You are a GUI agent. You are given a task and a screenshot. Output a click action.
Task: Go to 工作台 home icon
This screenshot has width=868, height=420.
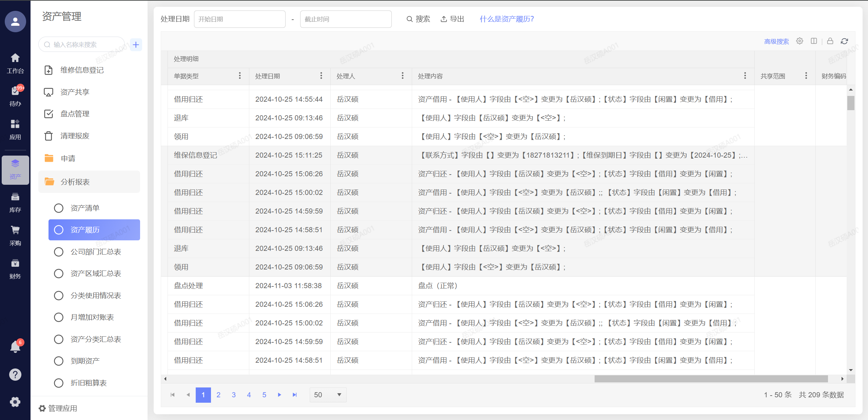click(15, 63)
